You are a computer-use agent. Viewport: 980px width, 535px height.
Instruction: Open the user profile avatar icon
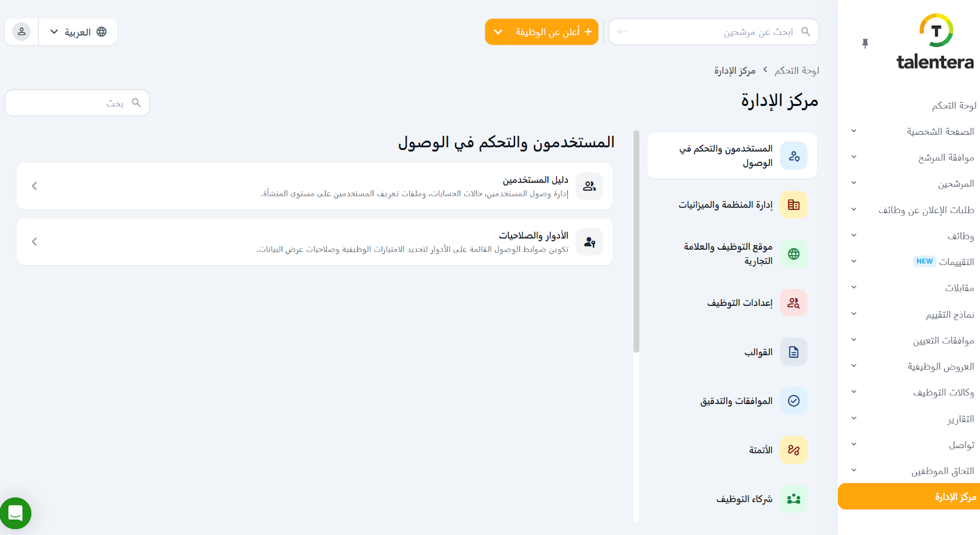pos(21,32)
